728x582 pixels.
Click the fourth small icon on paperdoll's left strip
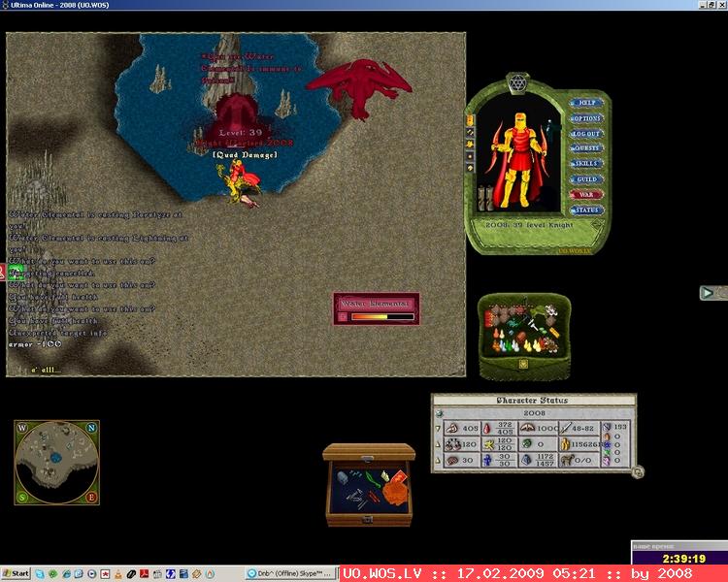pos(470,156)
